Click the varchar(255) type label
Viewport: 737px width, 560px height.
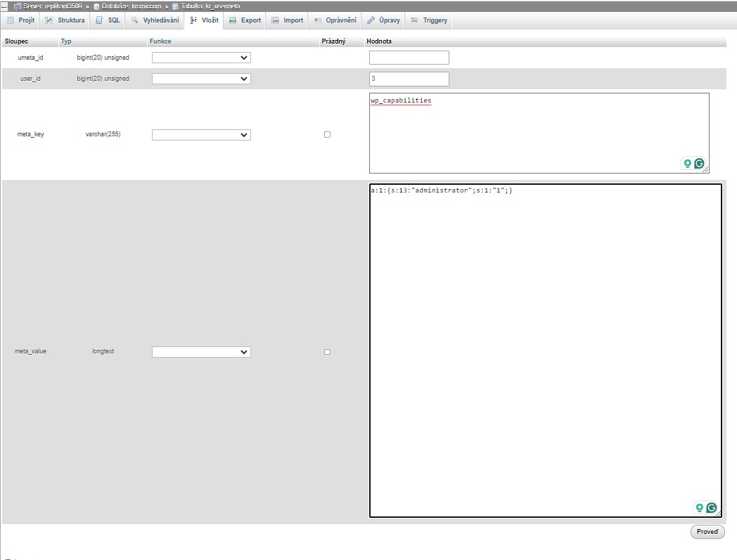(103, 134)
